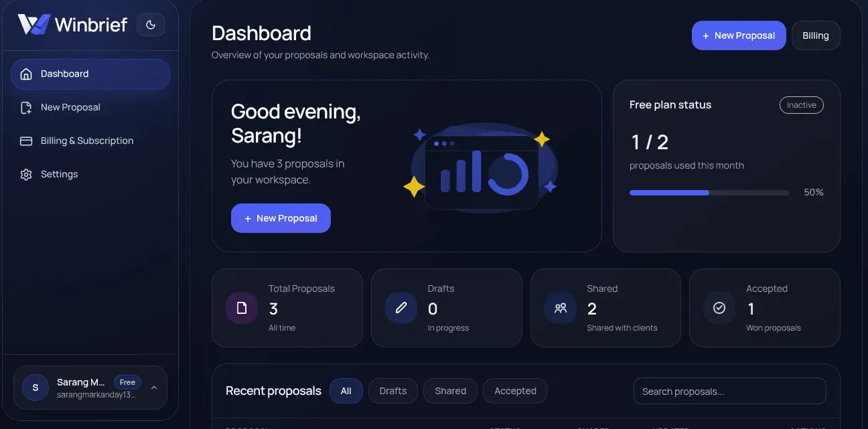The height and width of the screenshot is (429, 868).
Task: Select the All filter tab
Action: (346, 391)
